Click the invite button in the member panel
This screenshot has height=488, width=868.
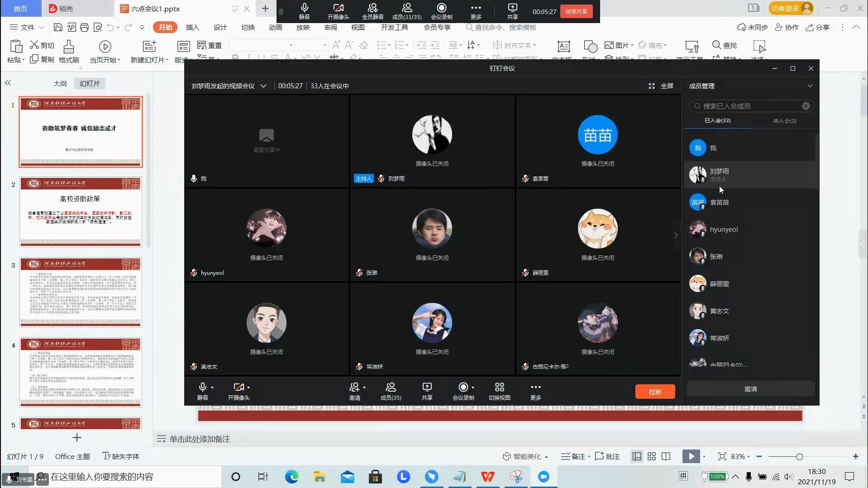pos(750,389)
